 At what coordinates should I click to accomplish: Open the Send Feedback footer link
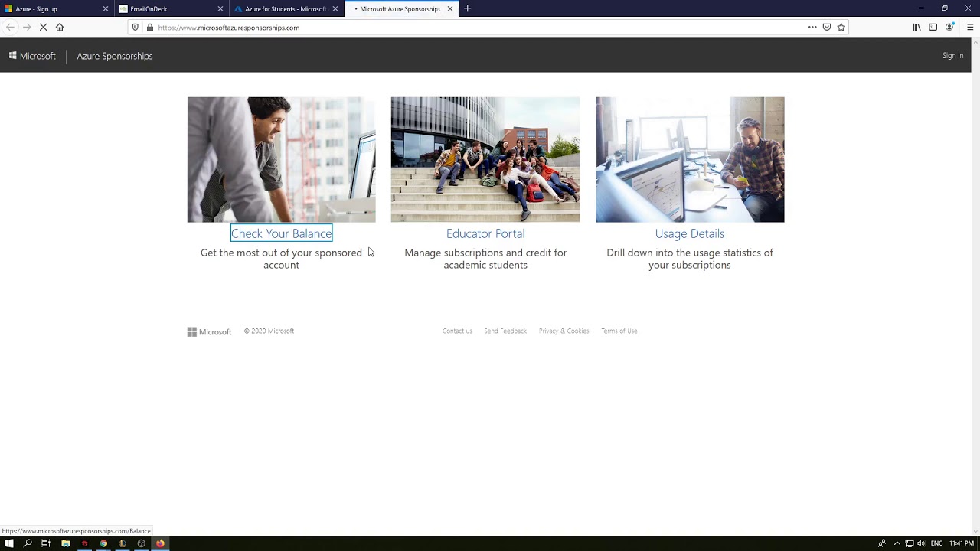tap(505, 331)
